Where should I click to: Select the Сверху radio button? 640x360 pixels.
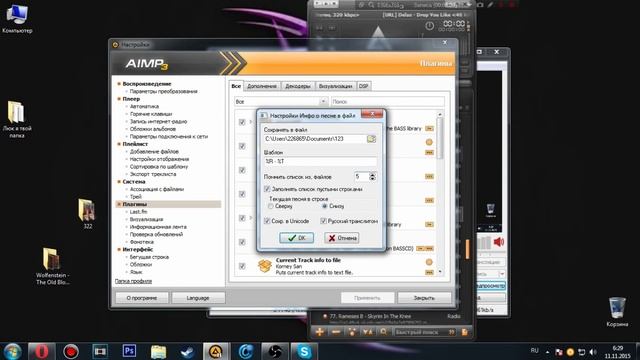coord(271,206)
